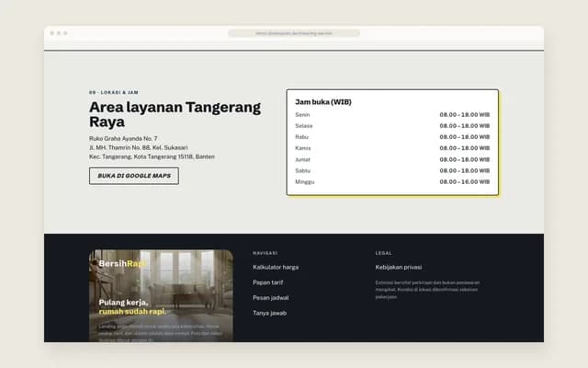Click Senin hours 08.00 - 18.00 WIB

coord(465,114)
